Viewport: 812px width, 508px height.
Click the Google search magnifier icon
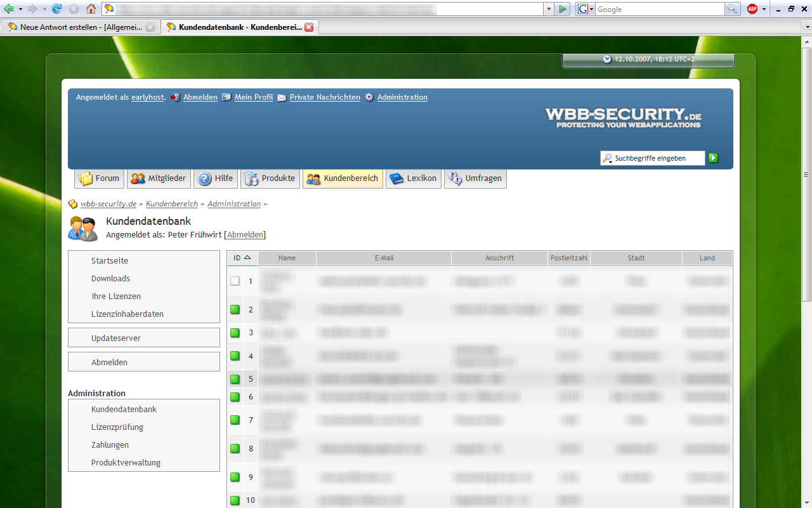pyautogui.click(x=733, y=9)
